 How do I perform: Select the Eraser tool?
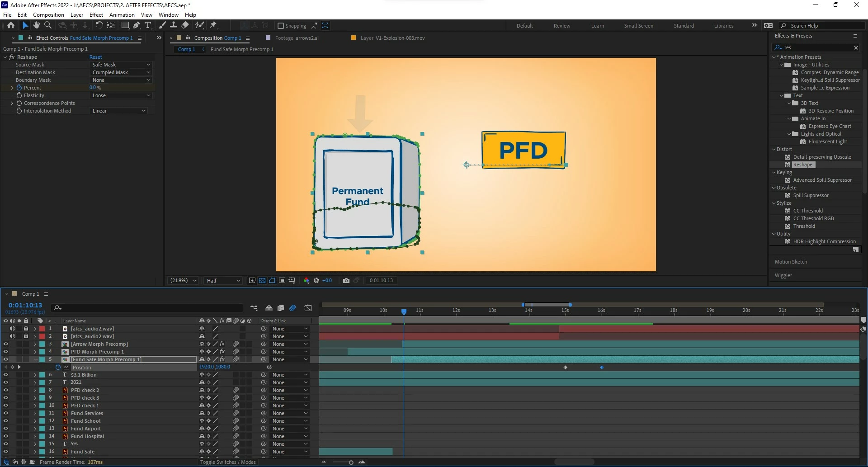tap(185, 25)
